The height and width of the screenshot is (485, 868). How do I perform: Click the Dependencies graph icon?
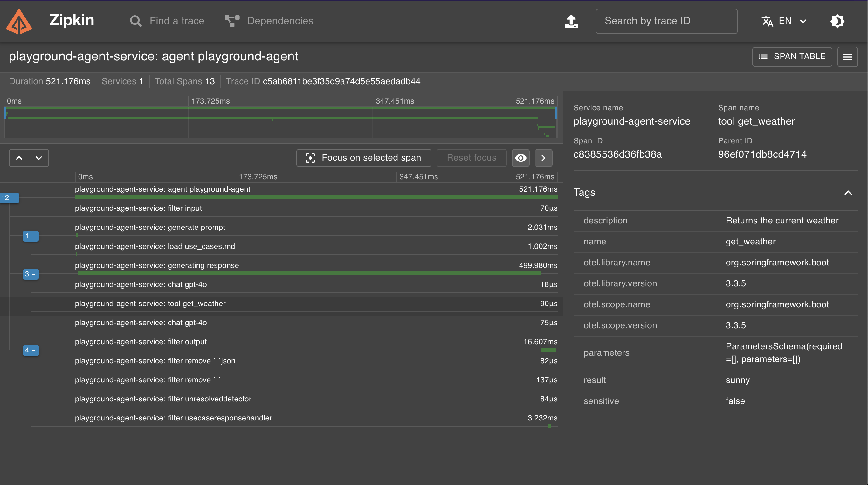(x=232, y=21)
